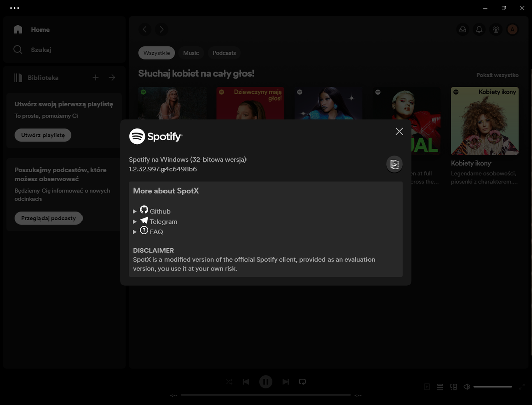Click Słuchaj kobiet na cały głos heading

[196, 73]
